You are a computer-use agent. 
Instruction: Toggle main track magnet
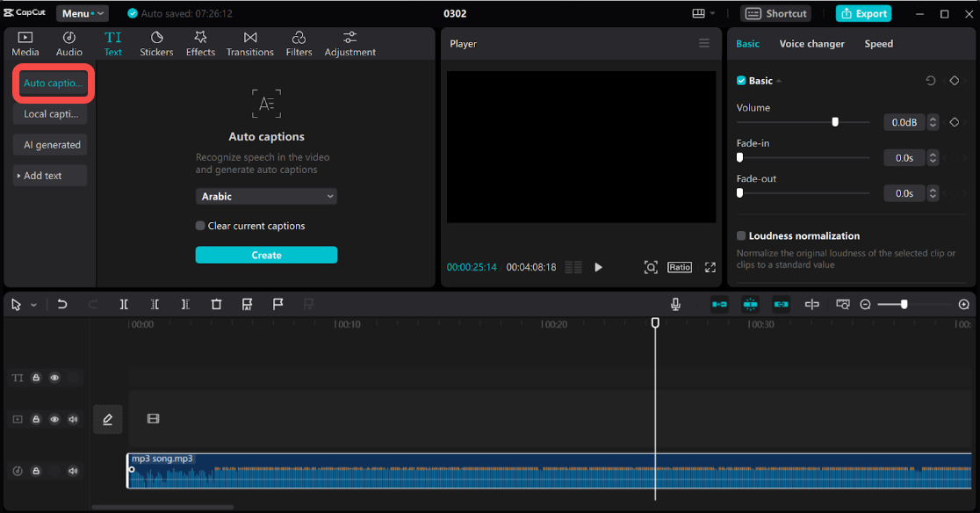[719, 304]
